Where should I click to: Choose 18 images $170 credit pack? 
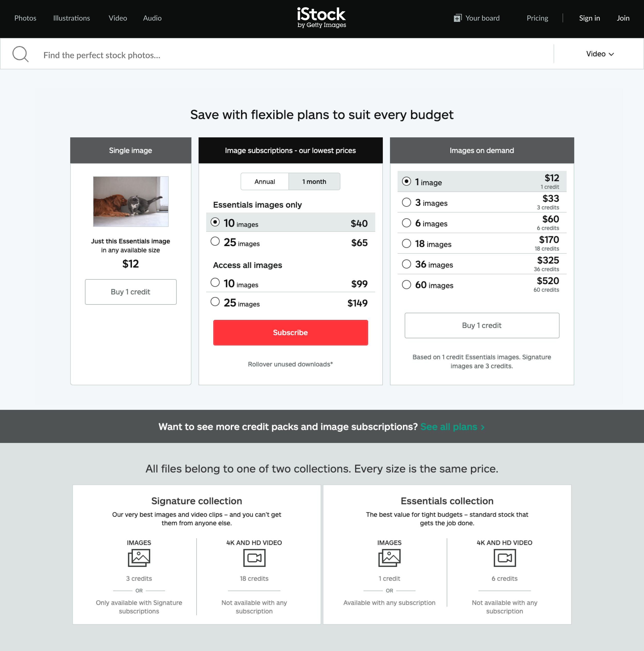482,243
